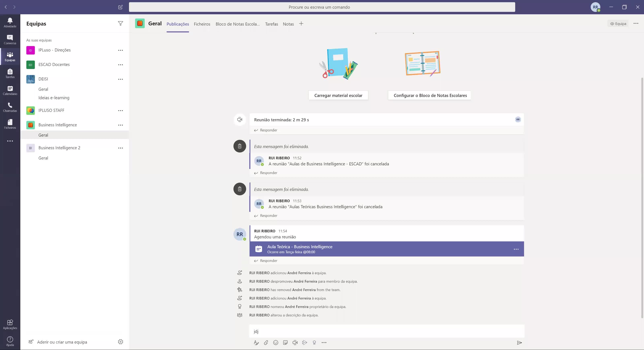Open the sticker picker
The width and height of the screenshot is (644, 350).
(285, 343)
